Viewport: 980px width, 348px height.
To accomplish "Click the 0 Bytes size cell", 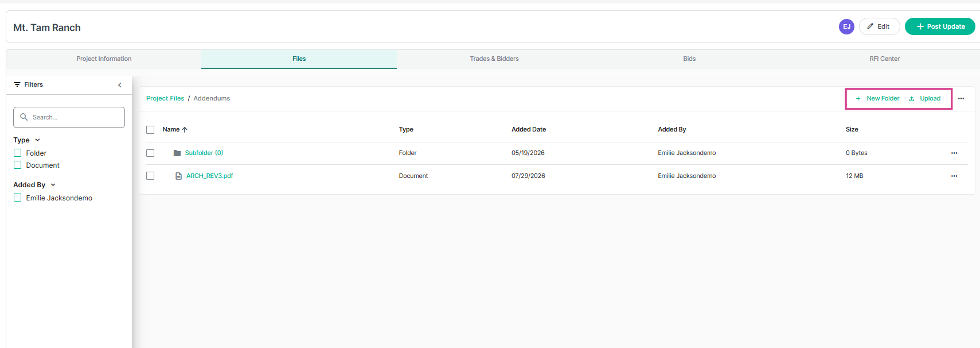I will point(857,153).
